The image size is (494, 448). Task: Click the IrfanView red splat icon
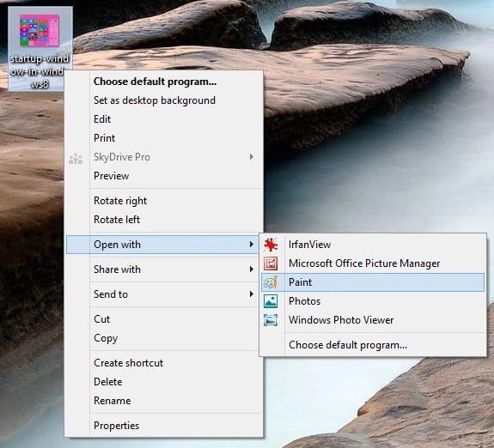(x=271, y=245)
